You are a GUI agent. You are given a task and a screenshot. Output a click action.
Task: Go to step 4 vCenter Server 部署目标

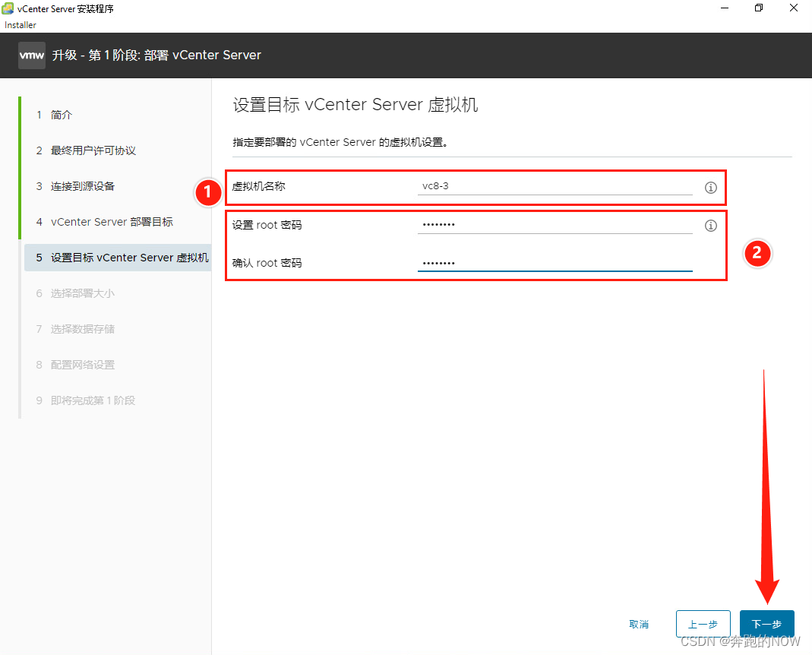pyautogui.click(x=104, y=222)
